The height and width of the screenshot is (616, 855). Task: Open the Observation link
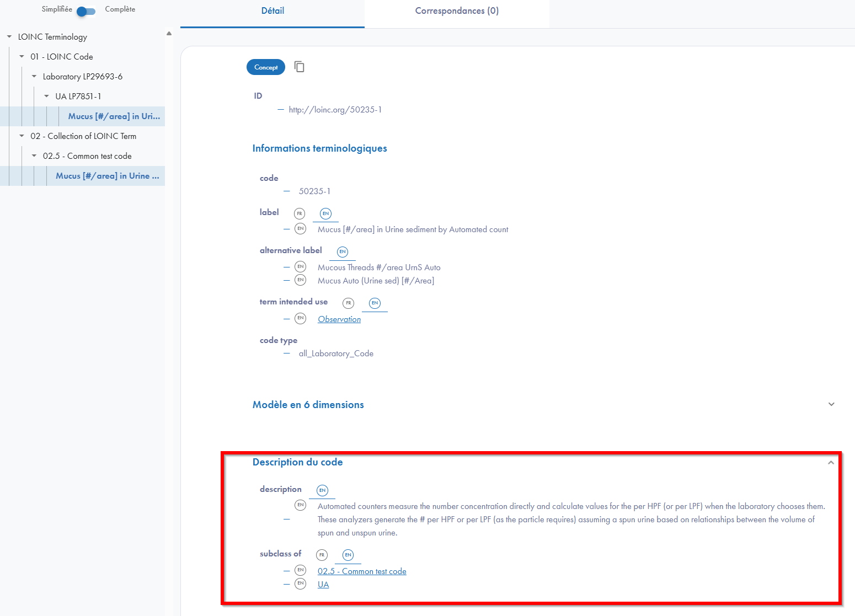click(339, 319)
